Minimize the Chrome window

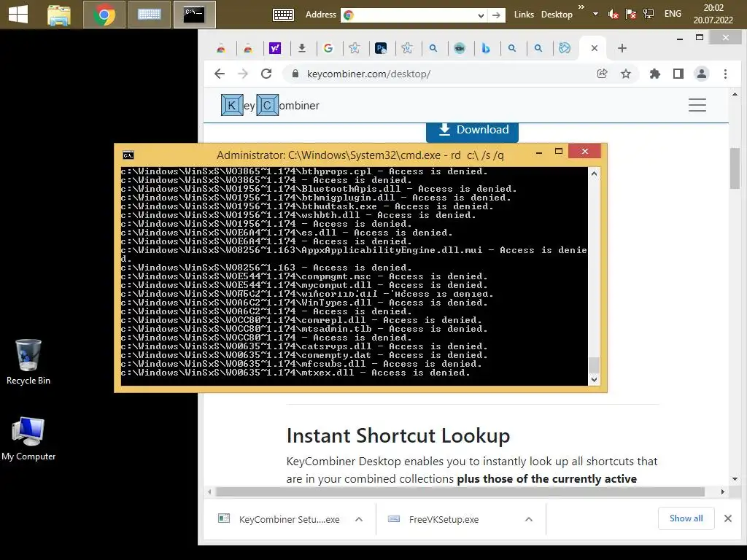pos(680,38)
